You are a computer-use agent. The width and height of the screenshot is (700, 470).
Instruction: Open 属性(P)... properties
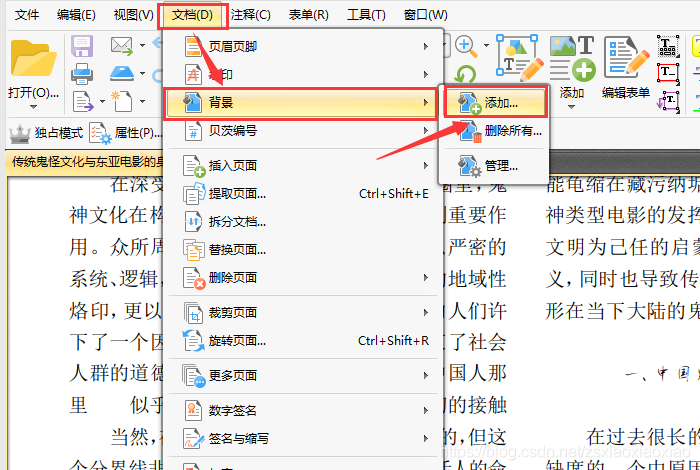[x=126, y=133]
